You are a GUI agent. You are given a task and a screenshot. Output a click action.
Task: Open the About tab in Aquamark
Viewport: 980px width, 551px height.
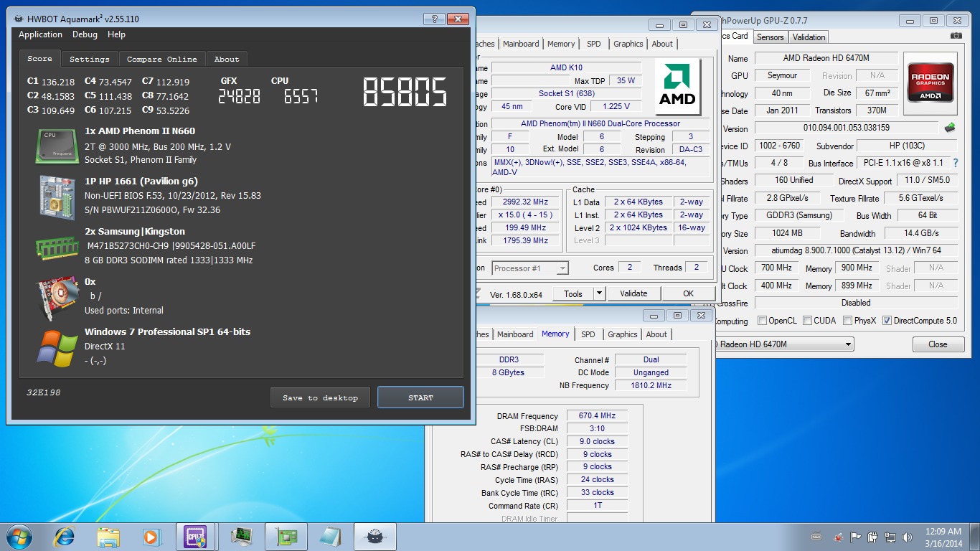coord(227,59)
